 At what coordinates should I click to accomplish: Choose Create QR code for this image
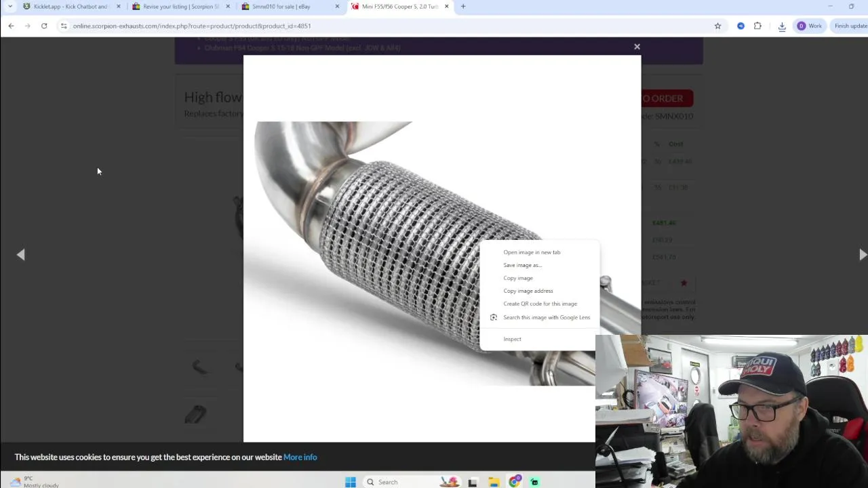point(539,304)
